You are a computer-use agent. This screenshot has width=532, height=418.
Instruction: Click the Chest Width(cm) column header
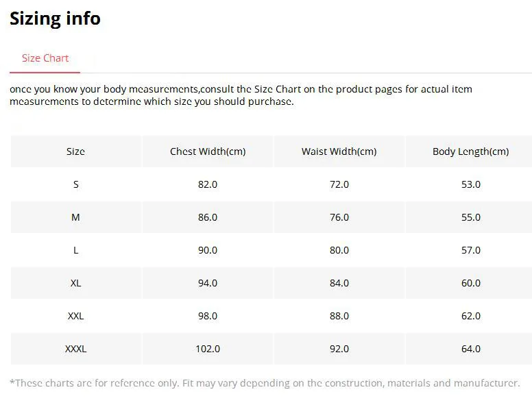208,151
